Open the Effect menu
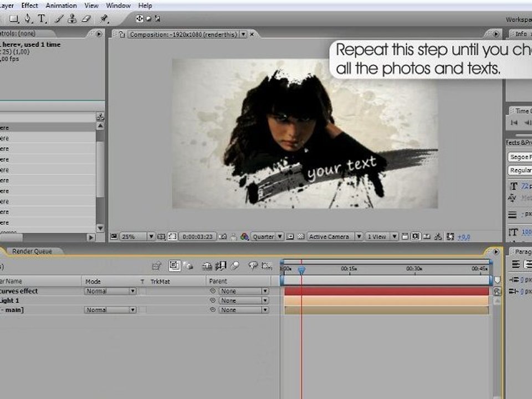The image size is (532, 399). [30, 6]
